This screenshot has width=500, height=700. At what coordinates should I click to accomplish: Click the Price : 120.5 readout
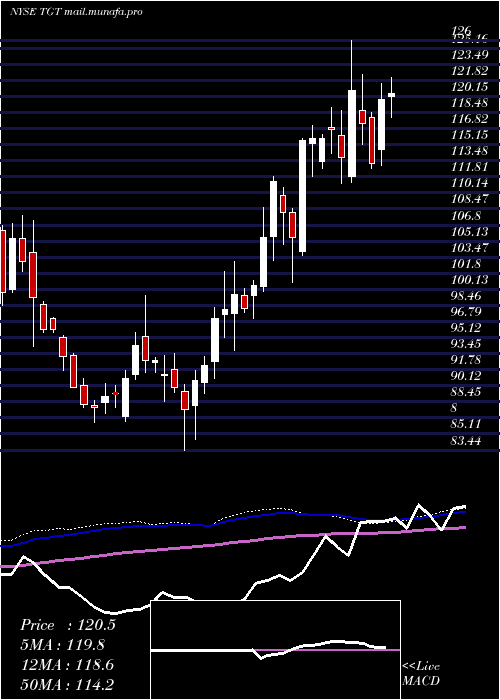[68, 625]
